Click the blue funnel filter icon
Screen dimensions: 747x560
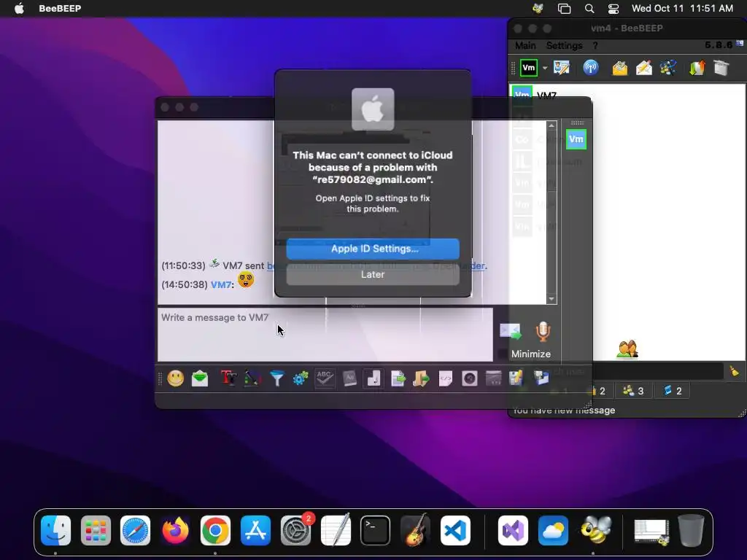(x=276, y=378)
